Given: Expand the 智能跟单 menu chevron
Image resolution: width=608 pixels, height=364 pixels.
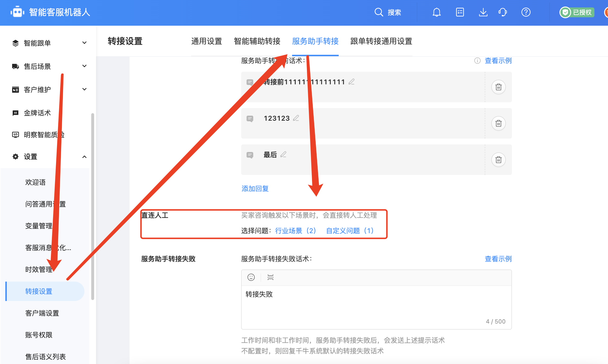Looking at the screenshot, I should pos(84,43).
